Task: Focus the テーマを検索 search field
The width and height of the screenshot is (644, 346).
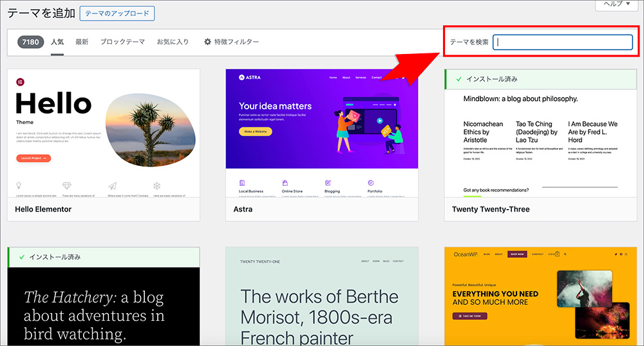Action: (x=562, y=42)
